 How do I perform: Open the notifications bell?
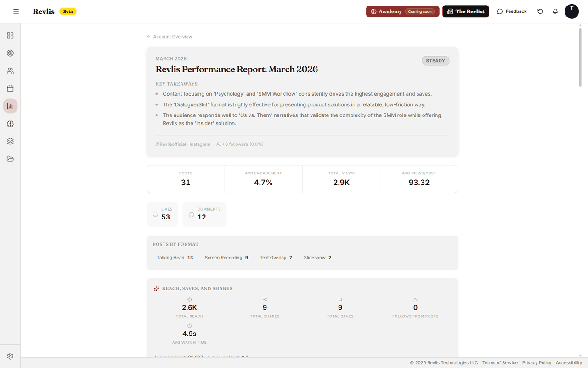point(555,11)
